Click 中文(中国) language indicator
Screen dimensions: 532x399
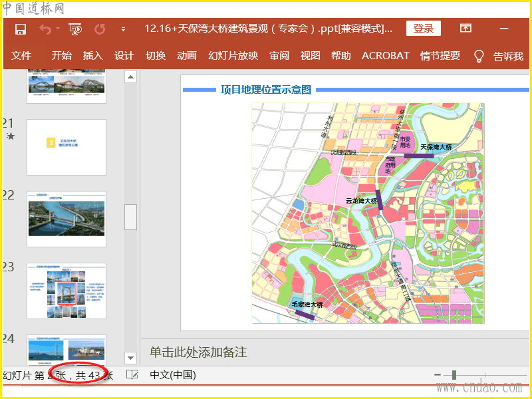click(173, 375)
